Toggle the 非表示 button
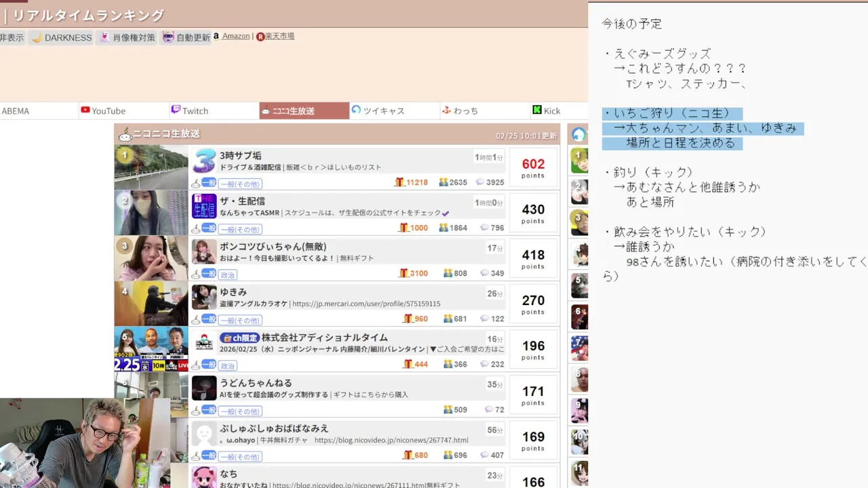 pos(12,37)
